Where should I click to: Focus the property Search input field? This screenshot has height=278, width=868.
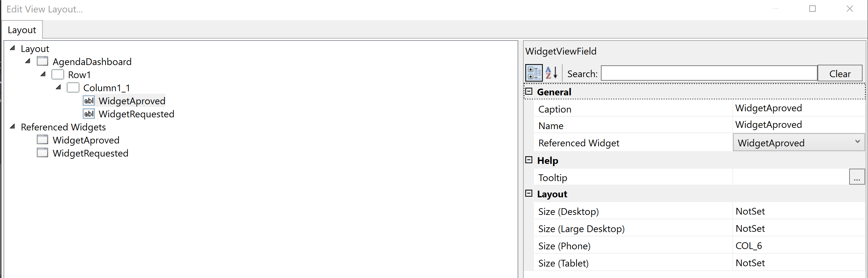point(709,73)
